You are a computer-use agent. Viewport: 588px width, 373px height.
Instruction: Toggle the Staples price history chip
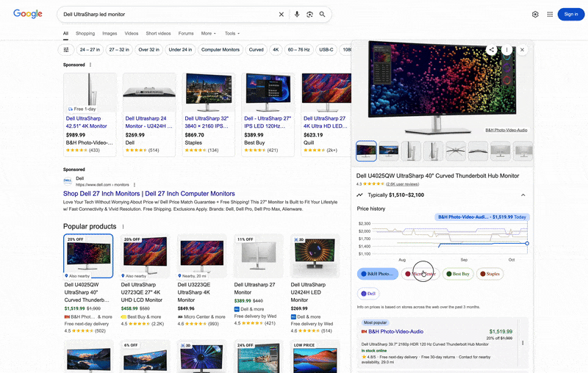pos(490,274)
